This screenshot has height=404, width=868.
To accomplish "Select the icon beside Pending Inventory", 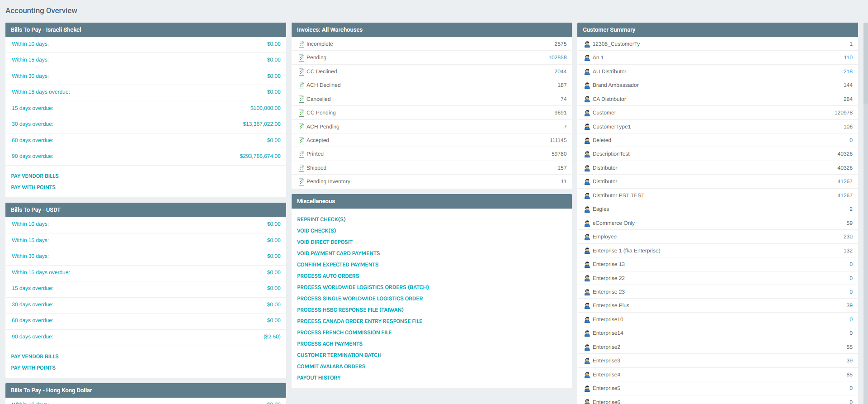I will 301,182.
